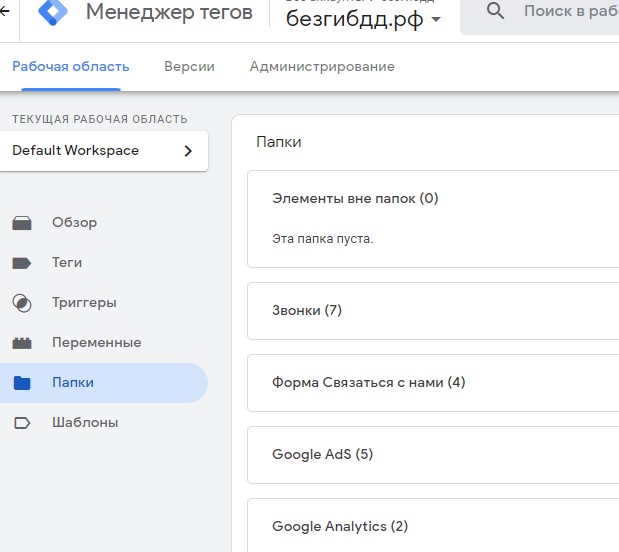The width and height of the screenshot is (619, 552).
Task: Open the Google AdS (5) folder
Action: pos(322,454)
